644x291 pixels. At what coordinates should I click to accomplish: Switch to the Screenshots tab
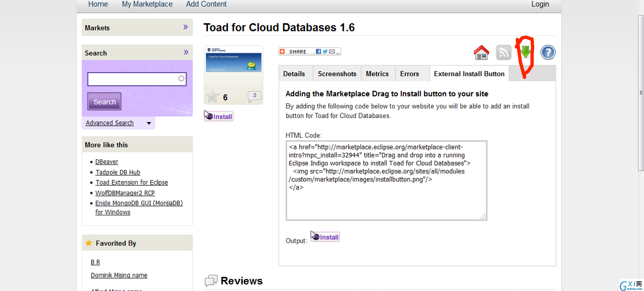[337, 74]
